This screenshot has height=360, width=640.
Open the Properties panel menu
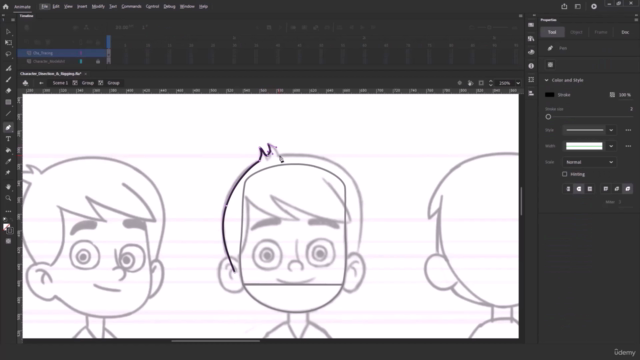pos(636,20)
